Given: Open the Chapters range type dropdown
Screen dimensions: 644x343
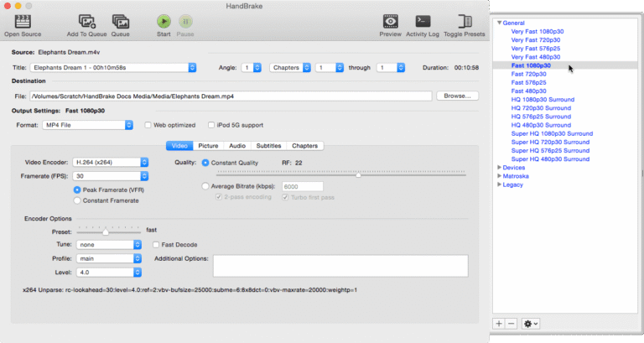Looking at the screenshot, I should point(290,67).
